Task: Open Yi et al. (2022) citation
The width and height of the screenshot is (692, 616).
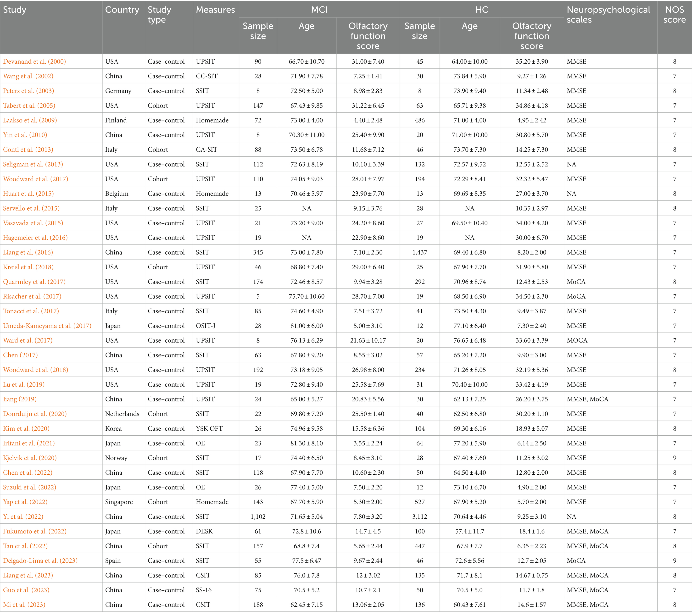Action: pyautogui.click(x=23, y=517)
